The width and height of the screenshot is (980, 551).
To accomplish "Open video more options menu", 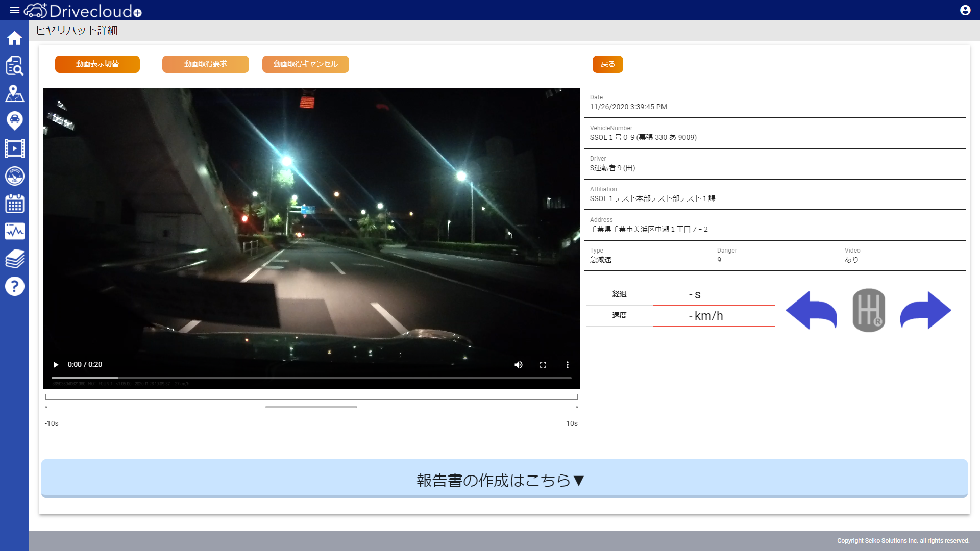I will (567, 364).
